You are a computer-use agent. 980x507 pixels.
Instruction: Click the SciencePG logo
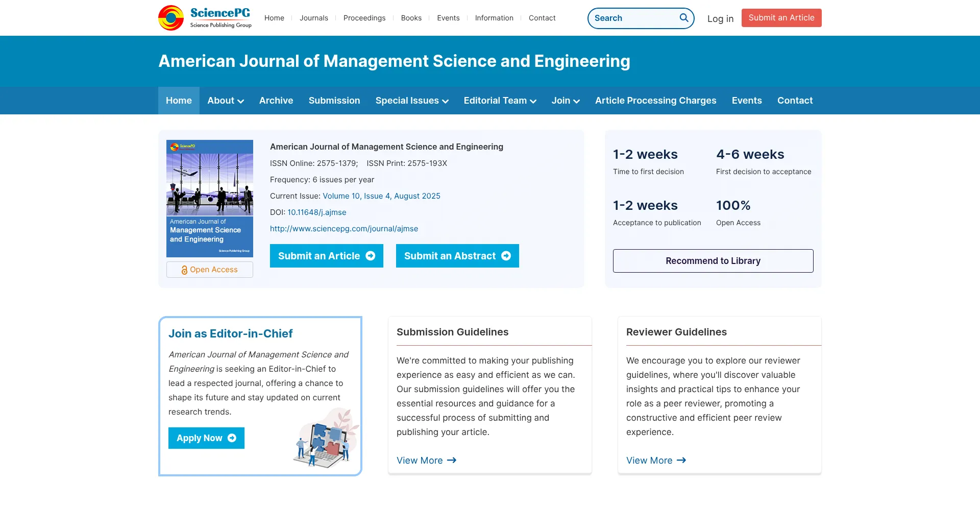tap(205, 18)
